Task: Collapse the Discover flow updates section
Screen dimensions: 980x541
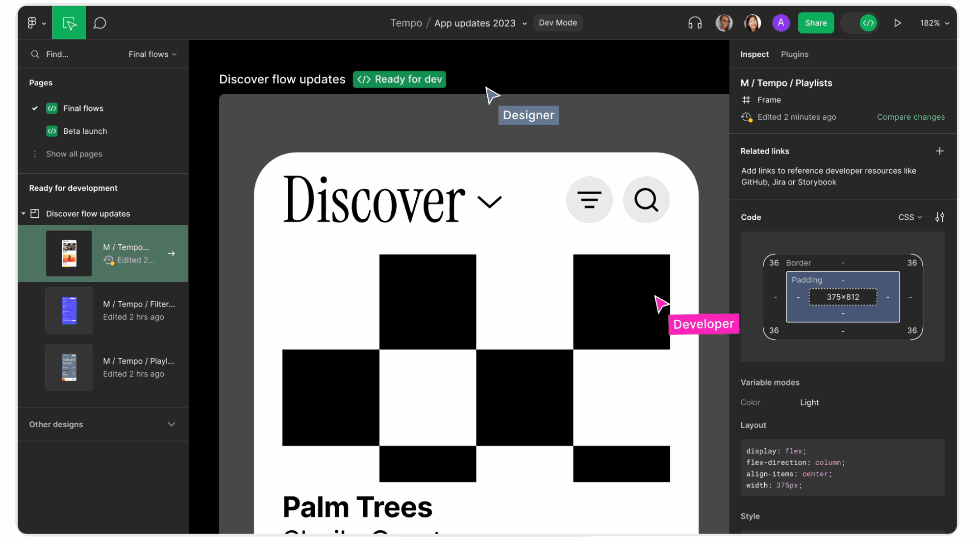Action: 23,213
